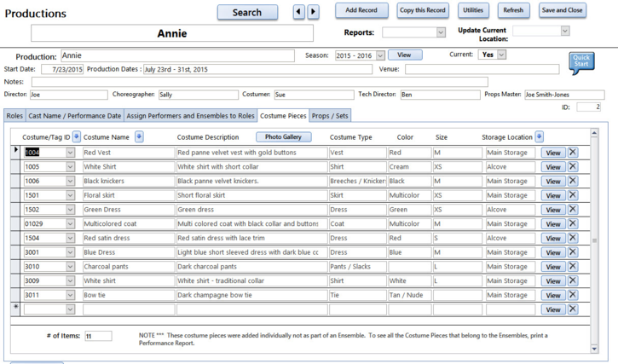Delete the Red Vest costume row

pyautogui.click(x=573, y=153)
